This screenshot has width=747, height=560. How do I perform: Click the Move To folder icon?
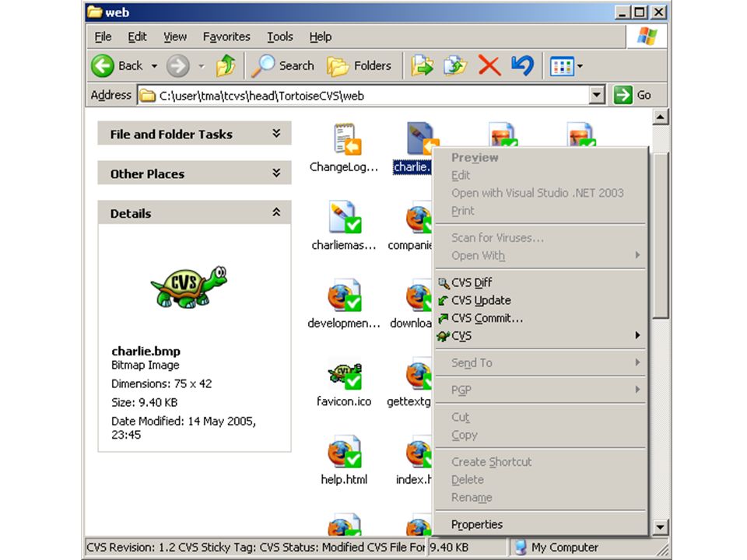422,65
